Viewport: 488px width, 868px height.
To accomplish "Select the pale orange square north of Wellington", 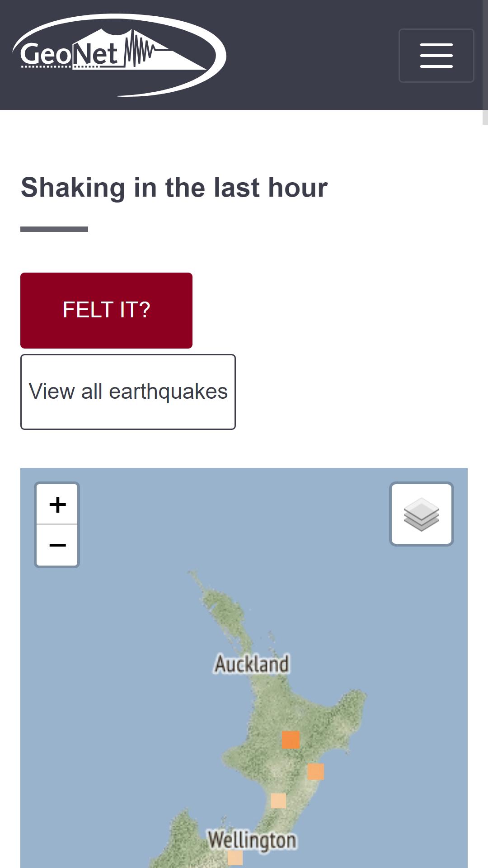I will (278, 801).
